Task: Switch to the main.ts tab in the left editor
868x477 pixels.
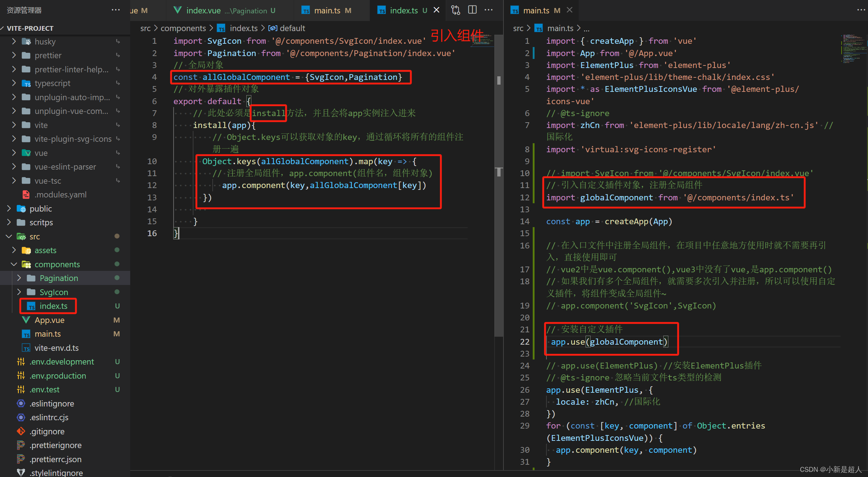Action: tap(327, 10)
